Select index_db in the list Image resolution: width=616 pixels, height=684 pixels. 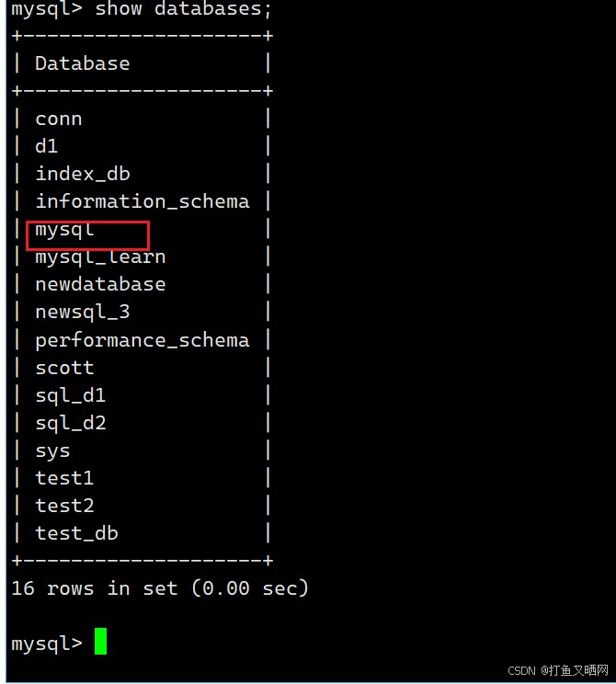83,174
